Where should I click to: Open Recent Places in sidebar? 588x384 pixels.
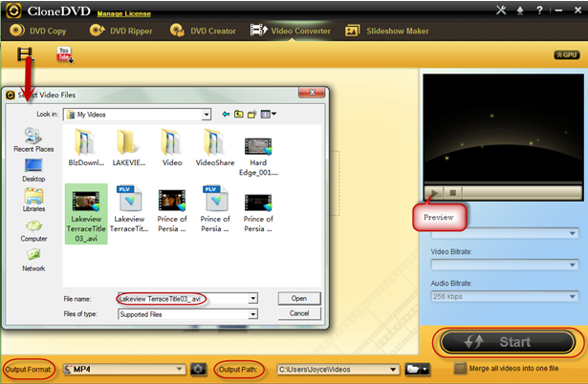click(33, 139)
